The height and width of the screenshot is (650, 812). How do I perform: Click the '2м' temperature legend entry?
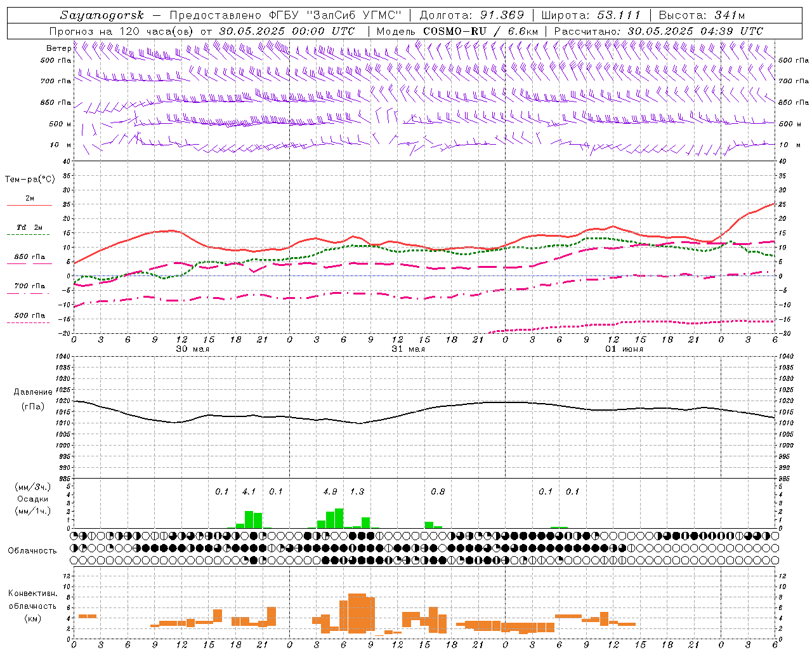30,198
